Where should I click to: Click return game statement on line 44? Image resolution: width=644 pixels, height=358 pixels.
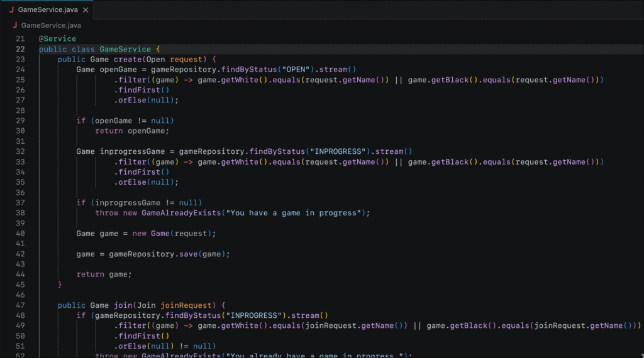[x=104, y=274]
